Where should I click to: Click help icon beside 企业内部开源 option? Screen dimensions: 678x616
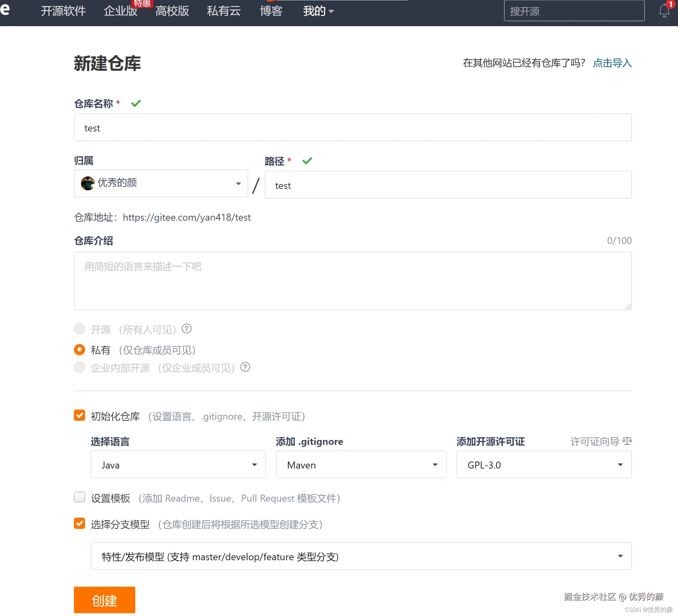245,367
